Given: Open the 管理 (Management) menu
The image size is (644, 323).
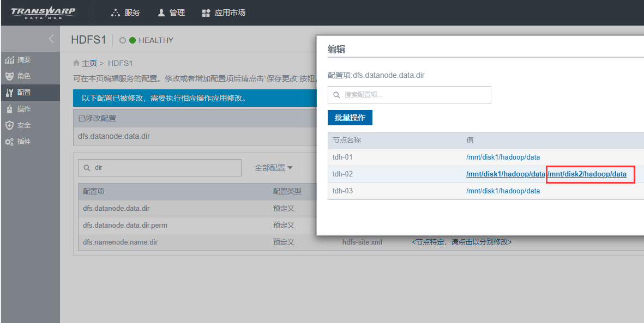Looking at the screenshot, I should 171,12.
